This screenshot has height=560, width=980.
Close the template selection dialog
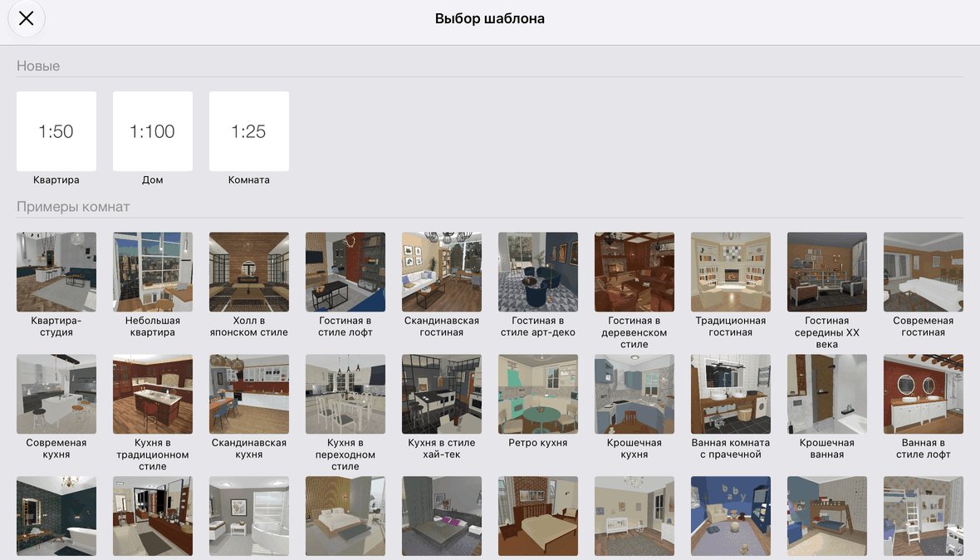click(27, 19)
